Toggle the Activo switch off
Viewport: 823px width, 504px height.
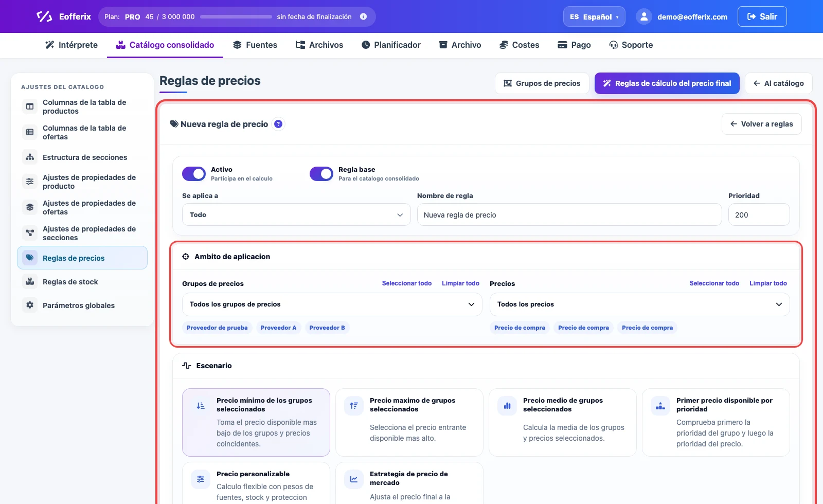click(194, 174)
